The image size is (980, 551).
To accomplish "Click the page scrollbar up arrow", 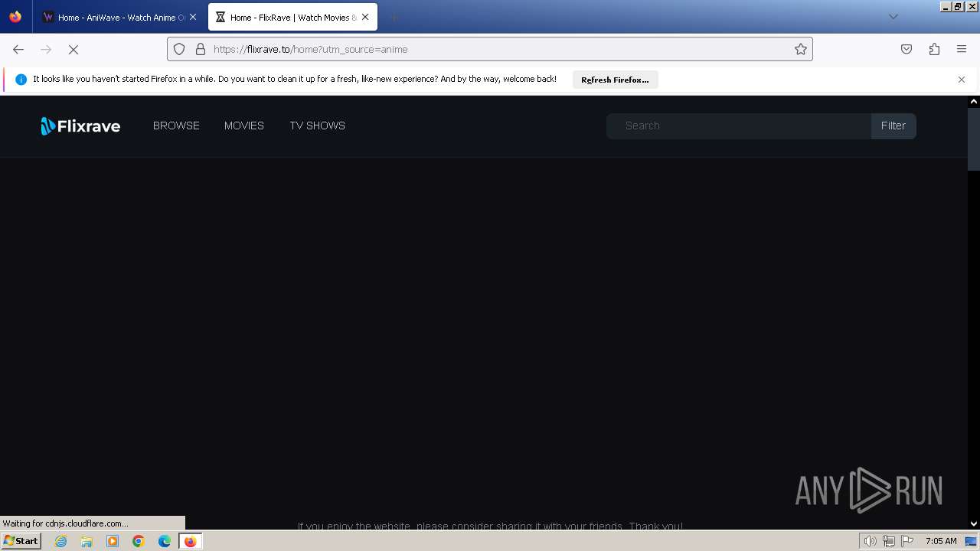I will coord(974,101).
